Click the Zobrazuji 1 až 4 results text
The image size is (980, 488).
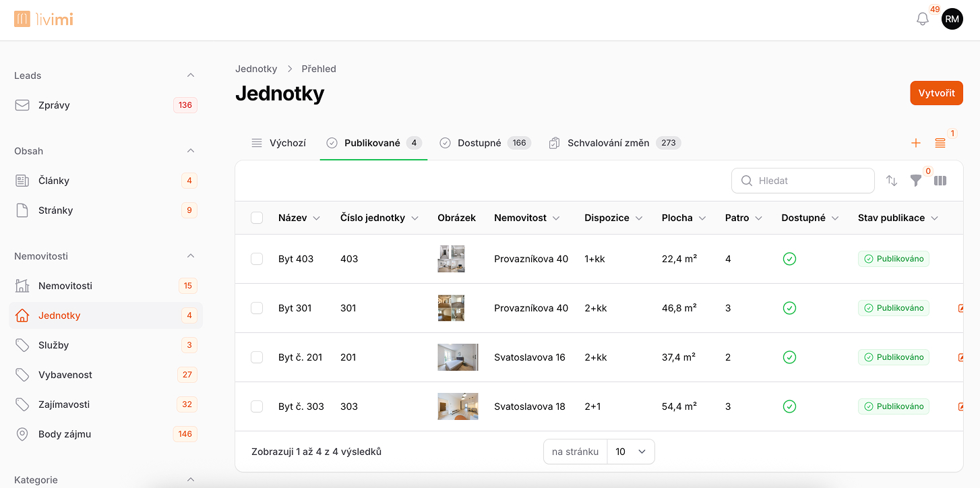coord(316,452)
